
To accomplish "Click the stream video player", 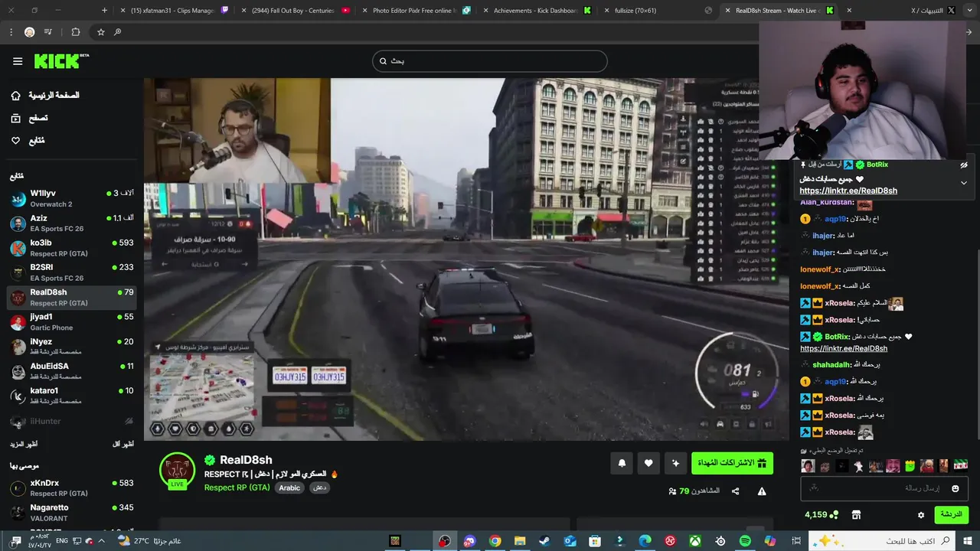I will click(x=466, y=259).
